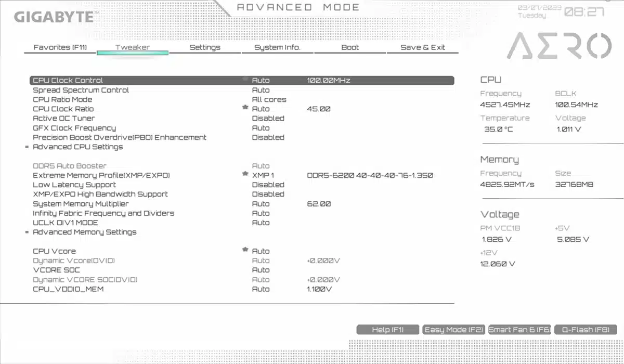Click PM VCC18 1.826 V reading
624x364 pixels.
click(x=497, y=239)
